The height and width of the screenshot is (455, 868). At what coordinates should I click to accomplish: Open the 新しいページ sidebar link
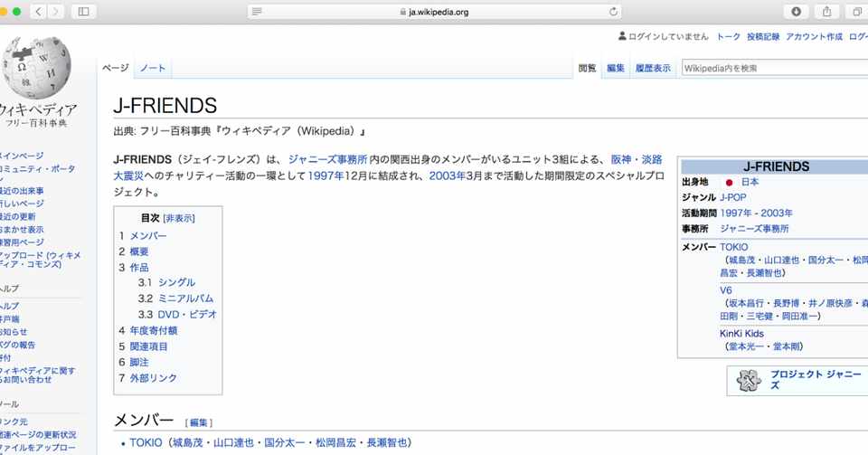click(x=22, y=204)
